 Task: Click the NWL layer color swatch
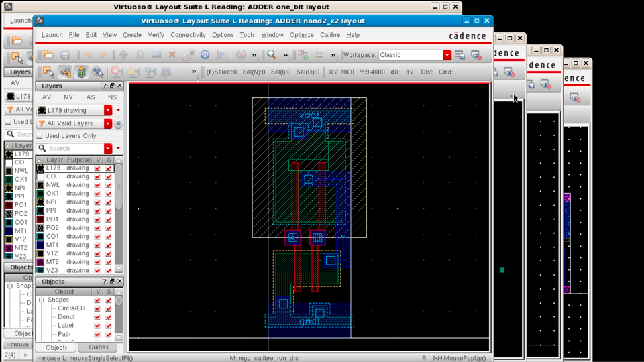(x=40, y=185)
